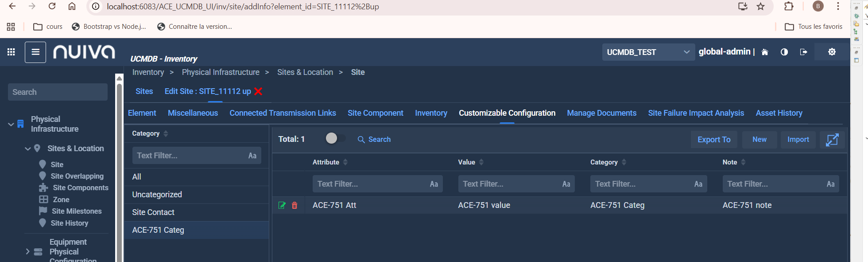Toggle the dark/light contrast theme icon
Screen dimensions: 868x262
(x=784, y=52)
